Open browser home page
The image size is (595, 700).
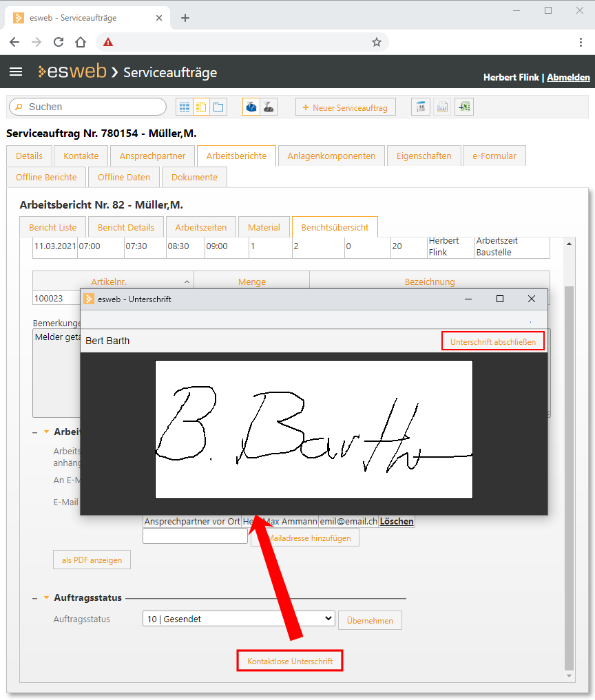(81, 43)
